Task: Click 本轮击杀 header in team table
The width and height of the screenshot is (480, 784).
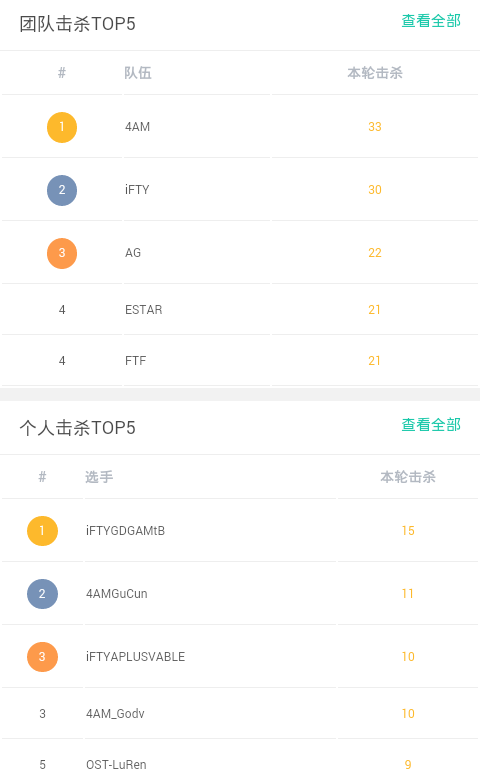Action: (x=375, y=73)
